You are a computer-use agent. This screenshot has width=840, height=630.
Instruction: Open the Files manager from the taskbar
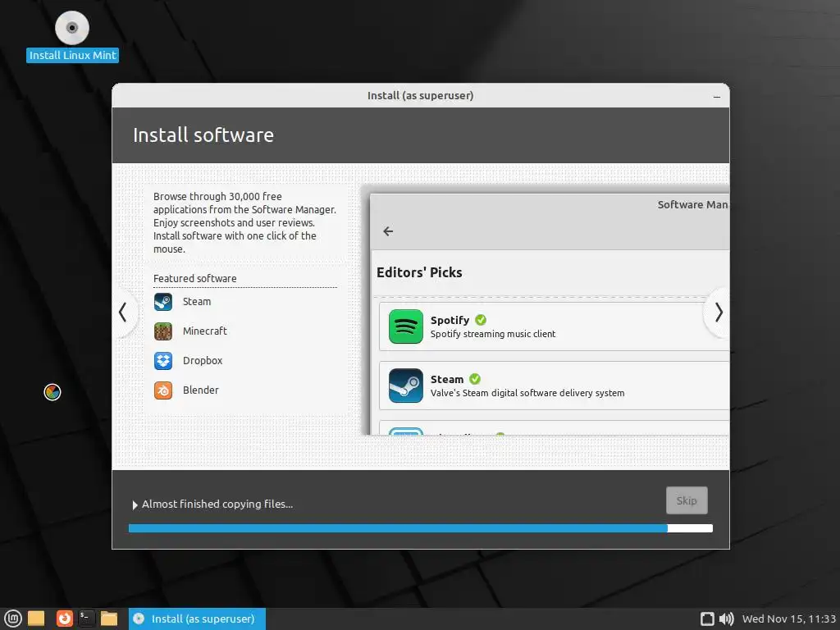109,619
